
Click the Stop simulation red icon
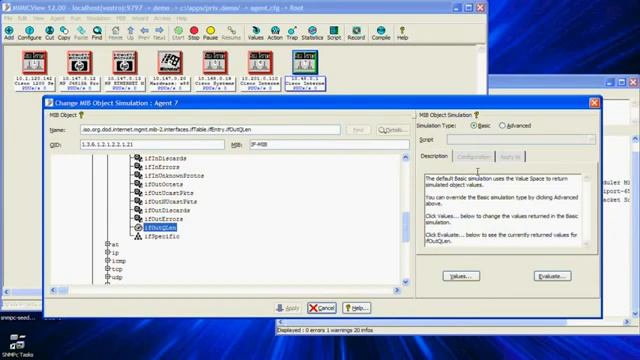coord(194,33)
